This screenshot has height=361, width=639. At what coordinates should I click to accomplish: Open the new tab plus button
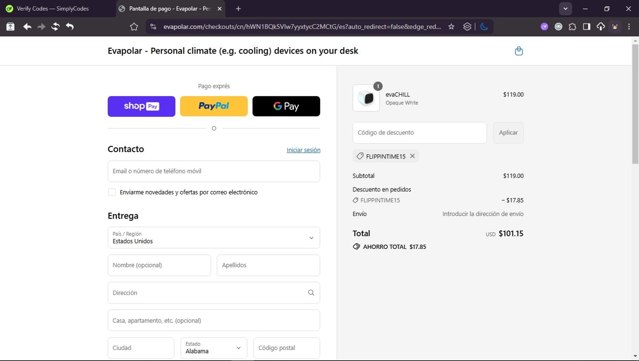tap(238, 9)
